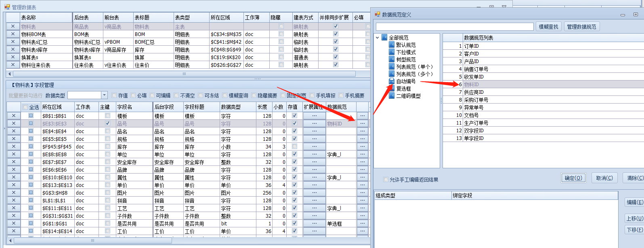
Task: Check the 全选 select-all checkbox
Action: [x=25, y=107]
